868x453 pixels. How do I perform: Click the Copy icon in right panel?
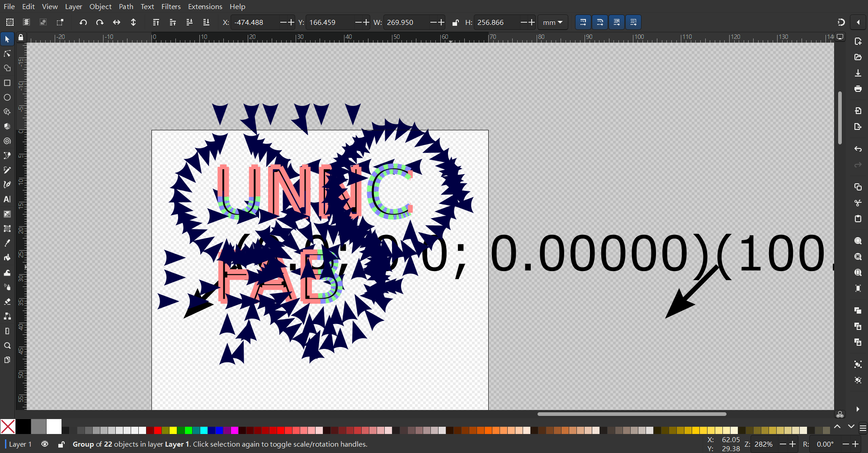pyautogui.click(x=858, y=187)
